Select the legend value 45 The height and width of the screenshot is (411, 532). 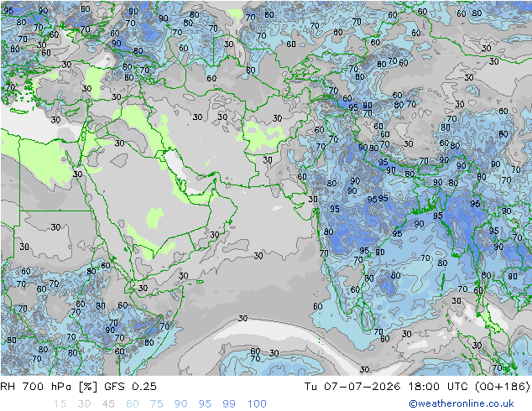coord(108,403)
